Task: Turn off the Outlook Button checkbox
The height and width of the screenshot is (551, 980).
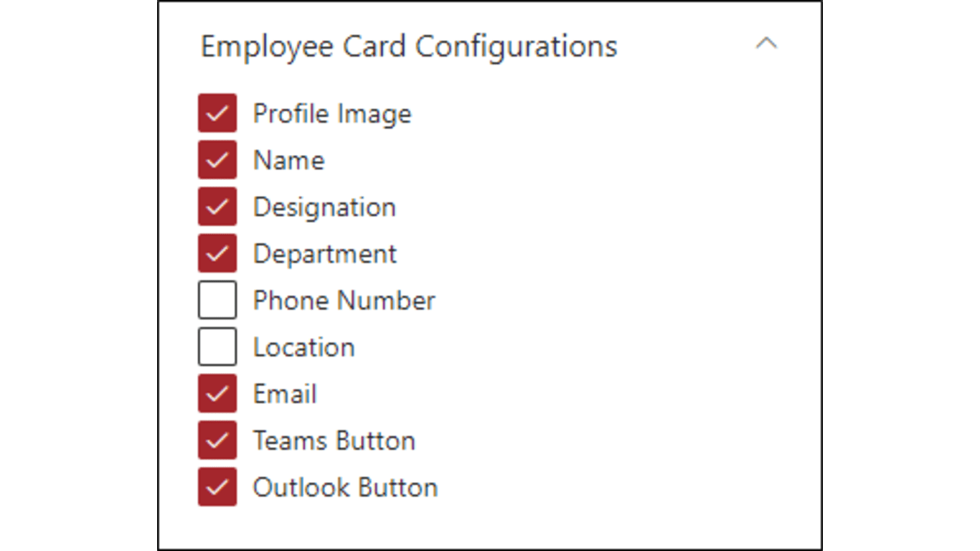Action: [217, 487]
